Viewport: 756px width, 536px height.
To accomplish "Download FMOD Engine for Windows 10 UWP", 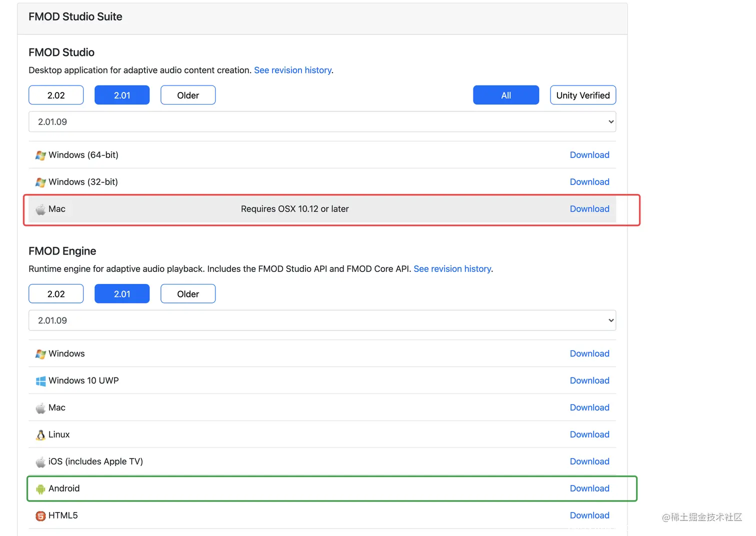I will tap(589, 380).
